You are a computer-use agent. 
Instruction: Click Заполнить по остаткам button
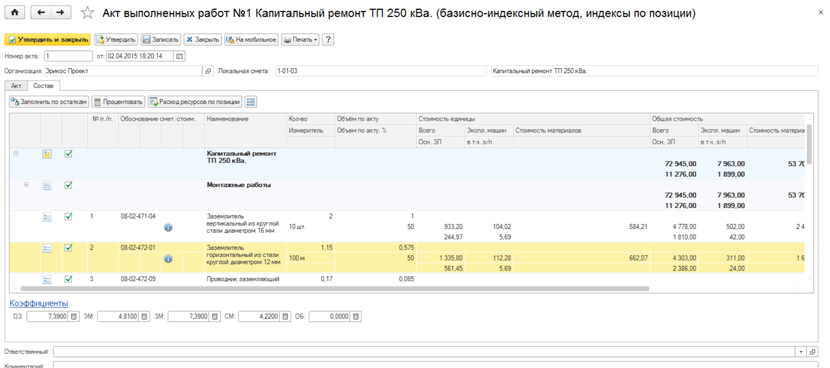(x=48, y=102)
